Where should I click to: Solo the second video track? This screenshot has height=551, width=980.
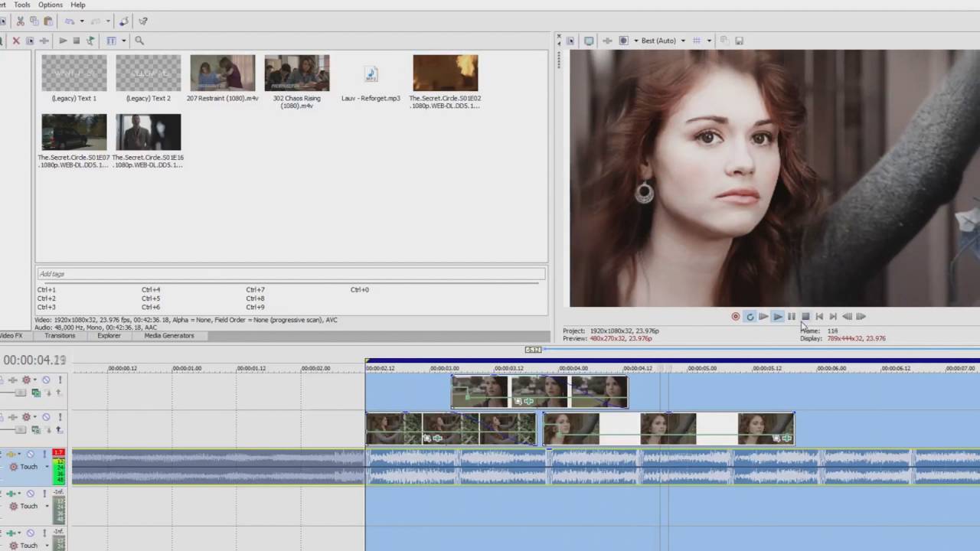[60, 417]
